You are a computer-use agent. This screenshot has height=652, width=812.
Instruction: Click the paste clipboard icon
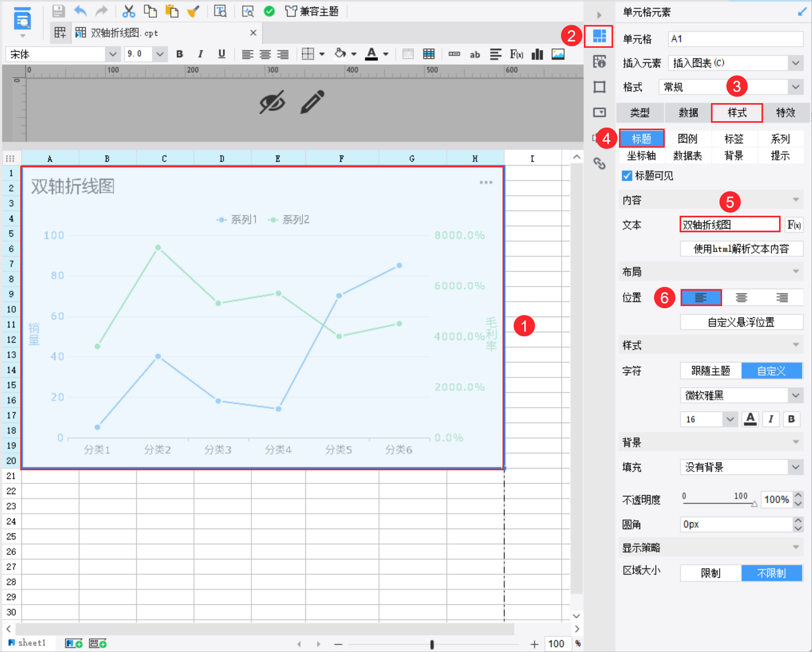coord(172,11)
